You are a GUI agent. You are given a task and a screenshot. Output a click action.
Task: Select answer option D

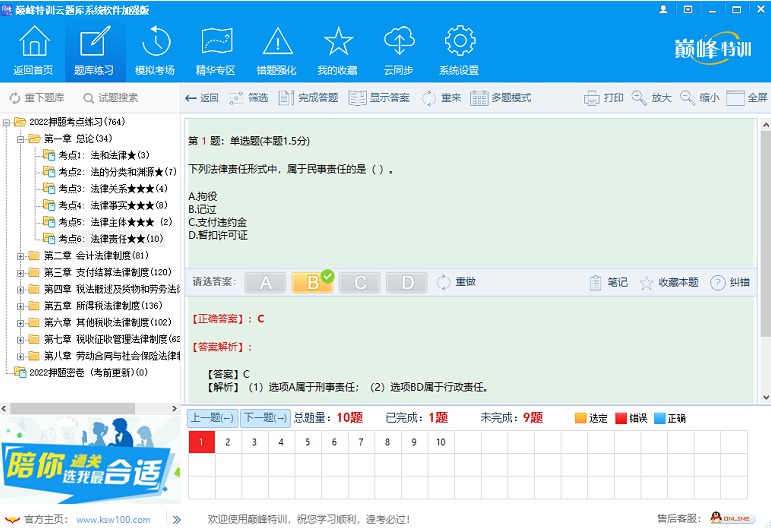click(x=407, y=283)
